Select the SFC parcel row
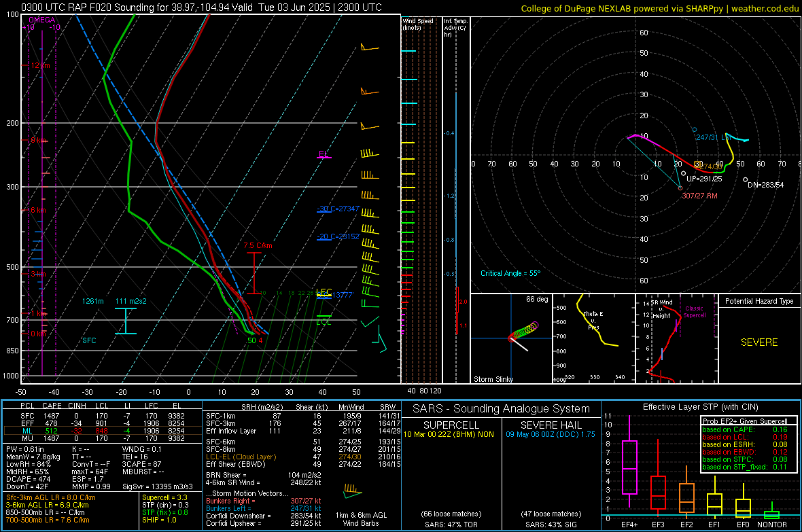This screenshot has height=532, width=802. tap(103, 416)
